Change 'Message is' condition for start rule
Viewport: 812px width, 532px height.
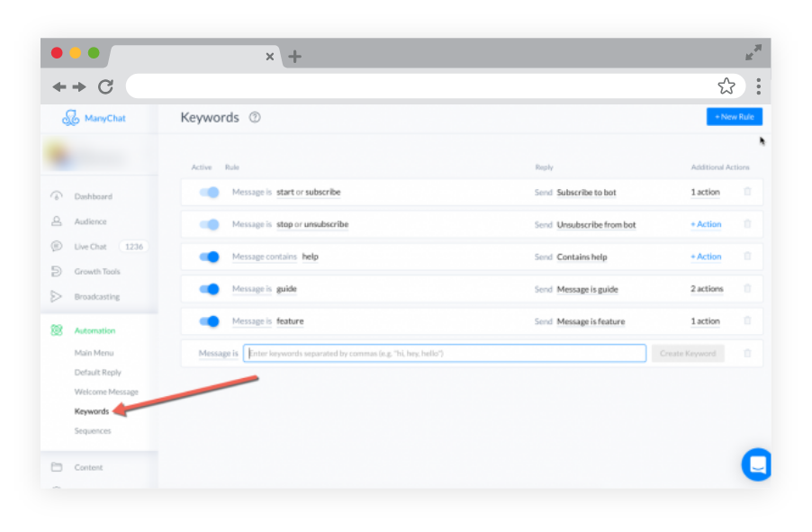252,192
